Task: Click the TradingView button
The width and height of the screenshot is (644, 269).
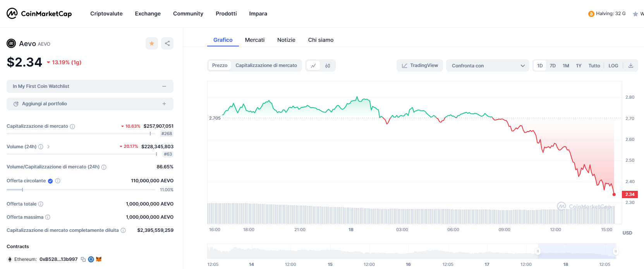Action: click(x=420, y=65)
